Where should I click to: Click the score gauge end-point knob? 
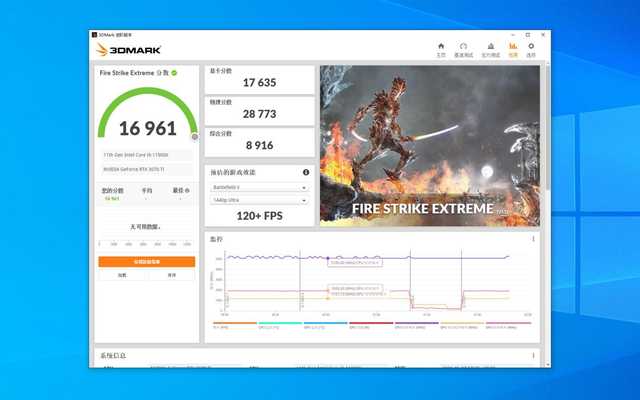(x=195, y=137)
